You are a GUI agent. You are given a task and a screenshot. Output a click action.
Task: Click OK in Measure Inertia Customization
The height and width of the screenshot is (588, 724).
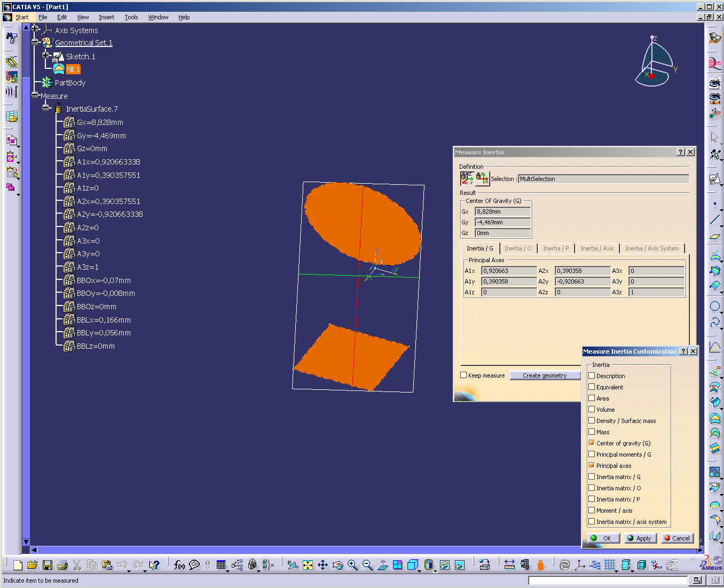point(603,538)
